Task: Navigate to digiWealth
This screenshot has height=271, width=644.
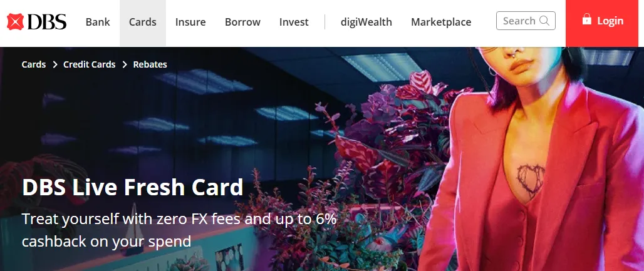Action: tap(366, 22)
